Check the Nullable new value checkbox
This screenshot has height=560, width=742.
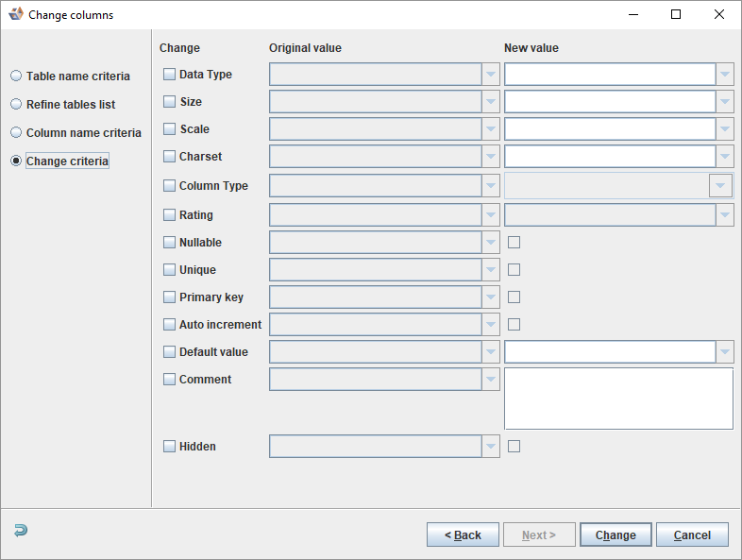pos(514,243)
